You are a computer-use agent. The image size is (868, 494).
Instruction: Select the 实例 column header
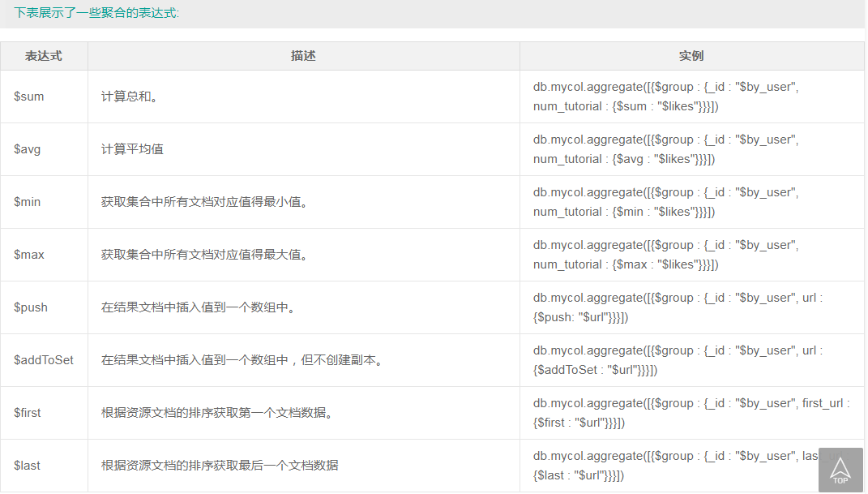pos(691,56)
